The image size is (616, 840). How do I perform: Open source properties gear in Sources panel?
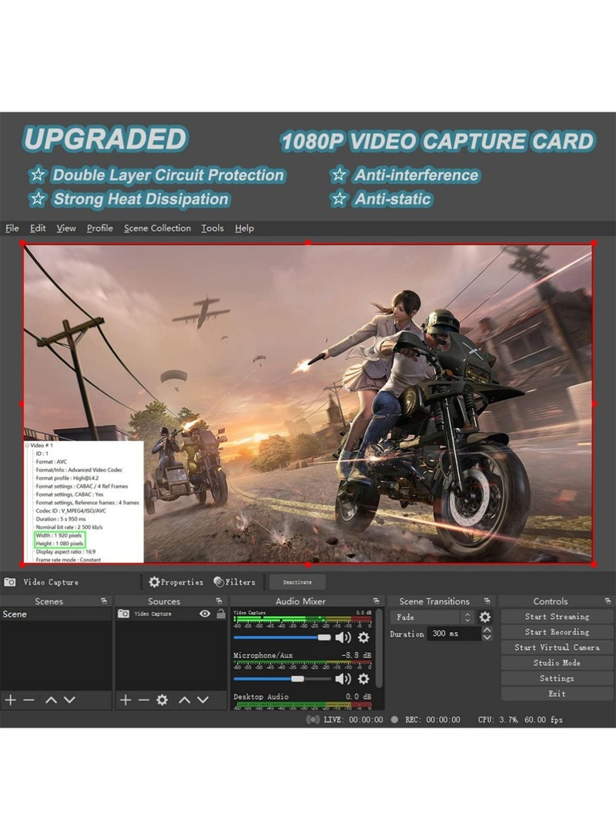pyautogui.click(x=162, y=700)
